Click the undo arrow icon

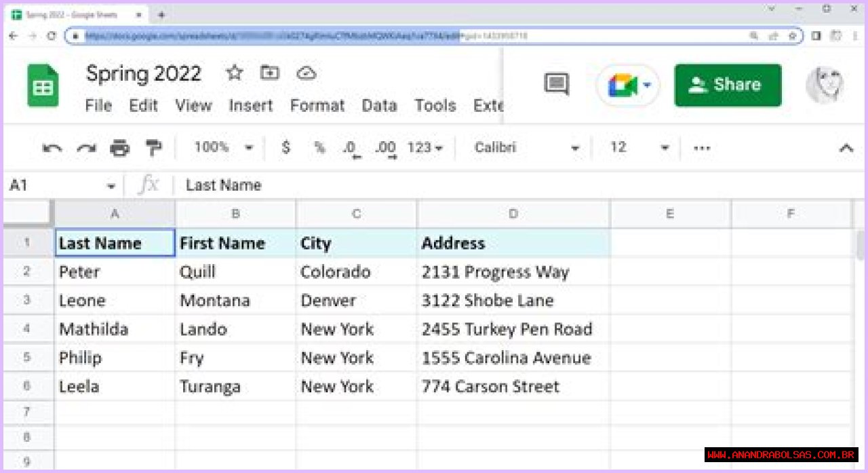52,148
